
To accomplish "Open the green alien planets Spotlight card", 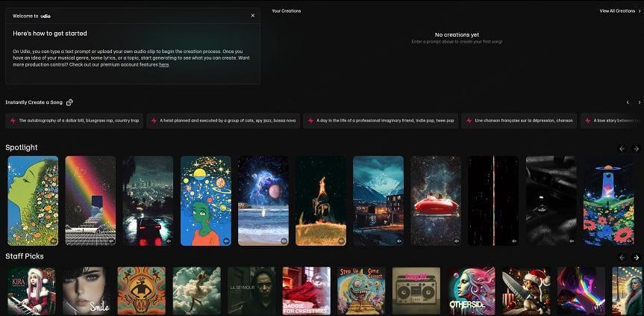I will click(x=206, y=200).
